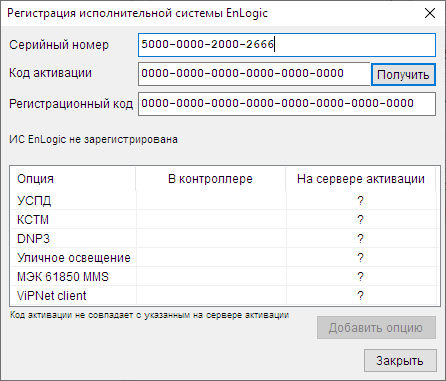Click the Опция column header
The height and width of the screenshot is (381, 446).
click(x=73, y=179)
